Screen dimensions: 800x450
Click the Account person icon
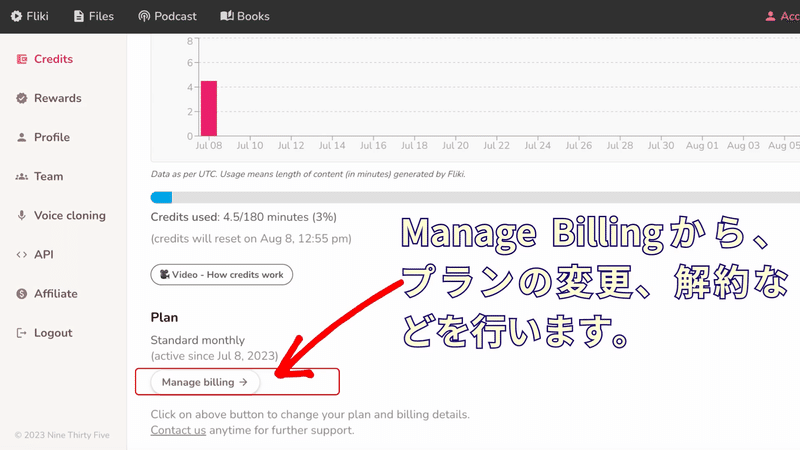tap(770, 16)
